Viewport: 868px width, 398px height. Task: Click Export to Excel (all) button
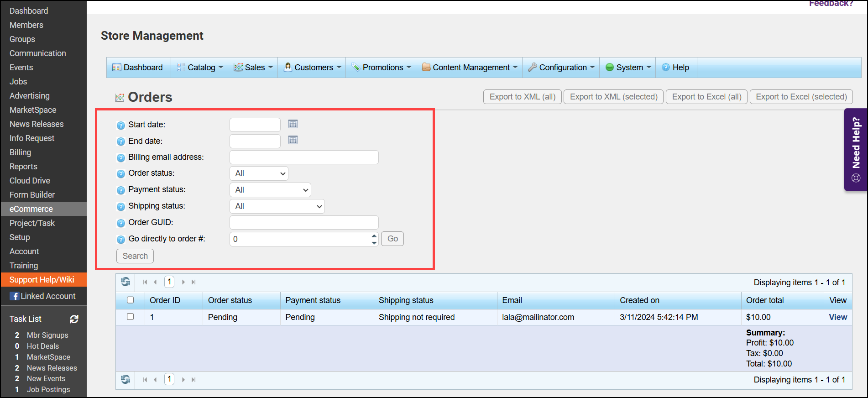pyautogui.click(x=706, y=97)
